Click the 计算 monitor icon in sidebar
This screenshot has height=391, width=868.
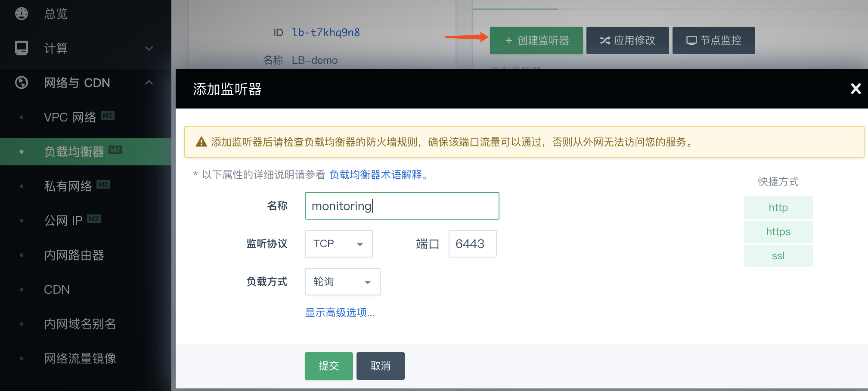pyautogui.click(x=22, y=48)
